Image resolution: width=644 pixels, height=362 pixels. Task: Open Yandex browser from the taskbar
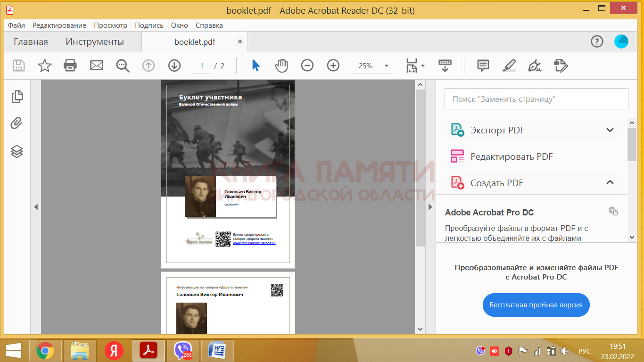pos(114,351)
